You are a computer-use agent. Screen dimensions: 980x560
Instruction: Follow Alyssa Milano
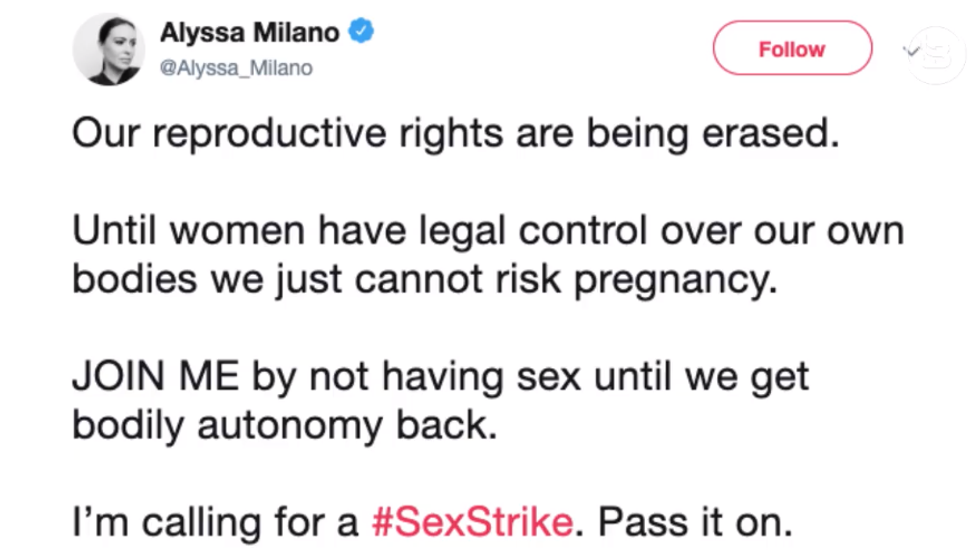tap(791, 49)
